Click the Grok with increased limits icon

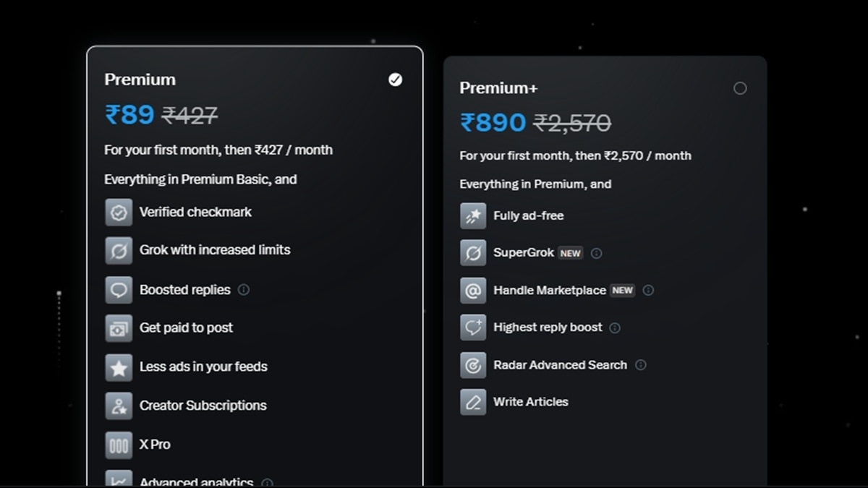pos(119,250)
